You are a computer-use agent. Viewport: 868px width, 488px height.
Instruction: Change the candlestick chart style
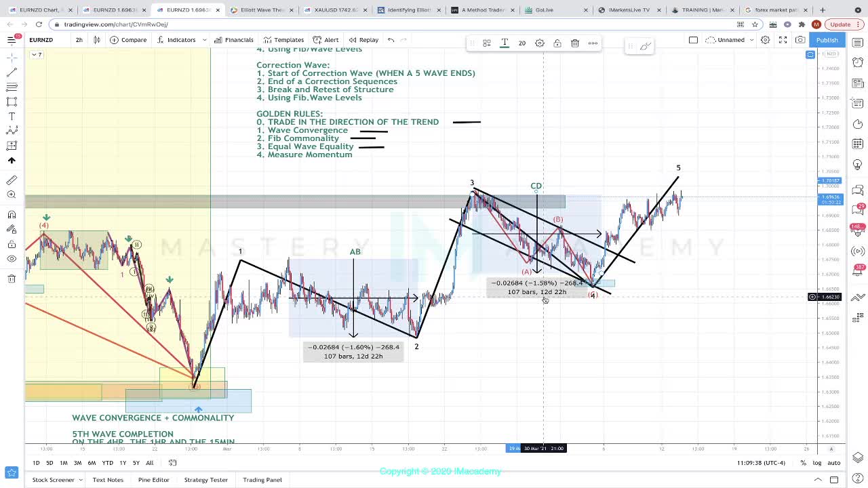(x=96, y=40)
